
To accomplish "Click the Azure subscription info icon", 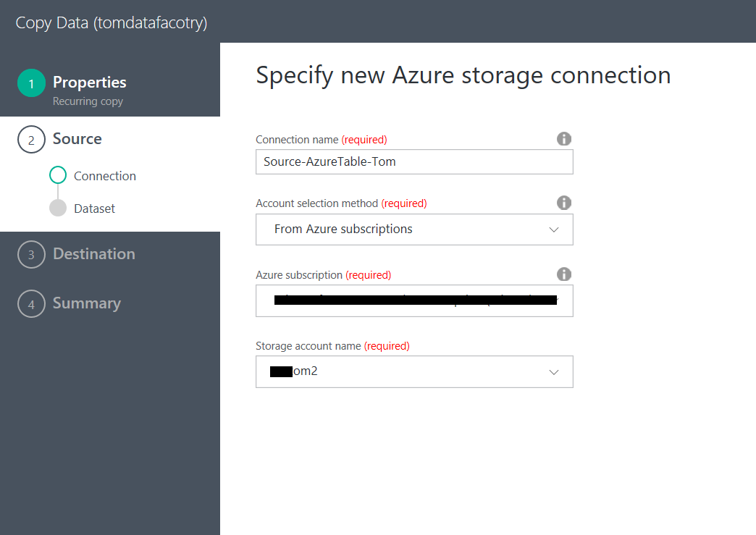I will [564, 274].
